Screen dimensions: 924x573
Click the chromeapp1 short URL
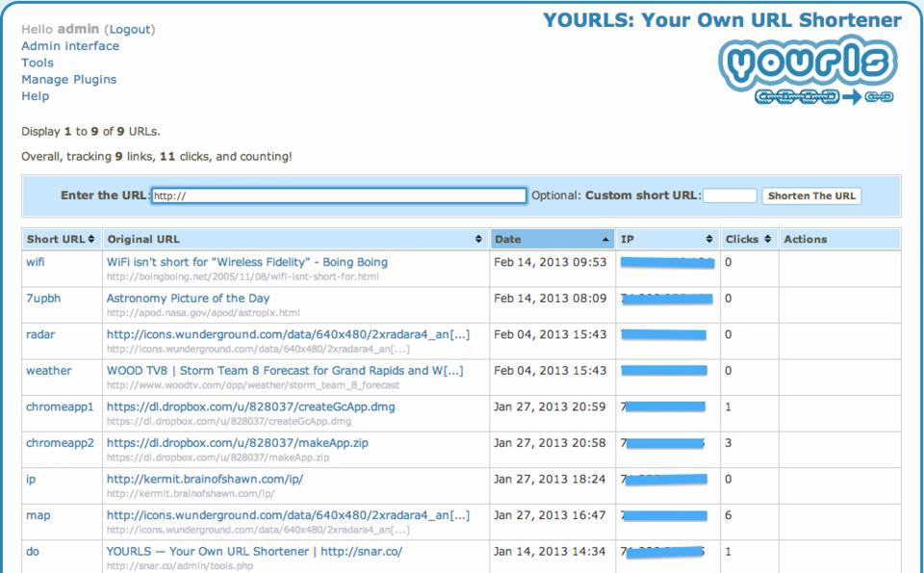click(60, 407)
